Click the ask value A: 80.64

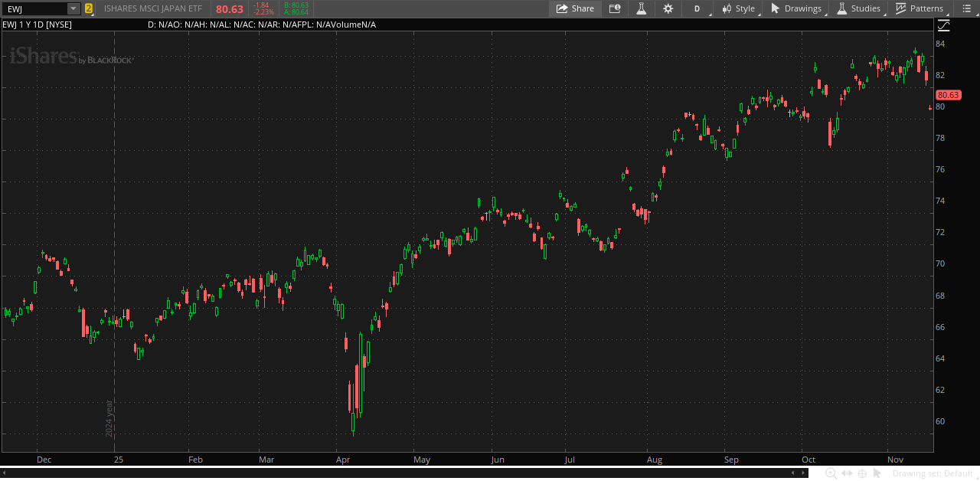(296, 12)
